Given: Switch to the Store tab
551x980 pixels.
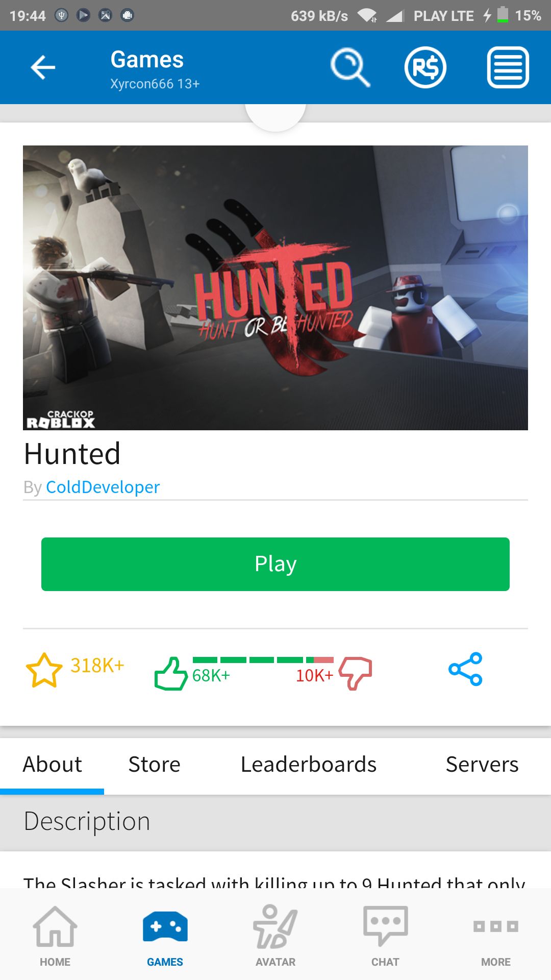Looking at the screenshot, I should 155,764.
